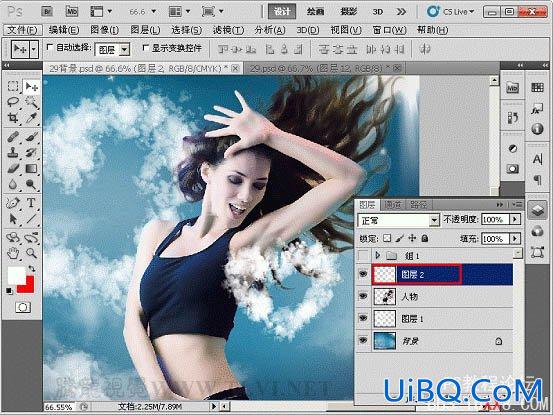Toggle Quick Mask mode icon
This screenshot has height=415, width=553.
pyautogui.click(x=23, y=307)
